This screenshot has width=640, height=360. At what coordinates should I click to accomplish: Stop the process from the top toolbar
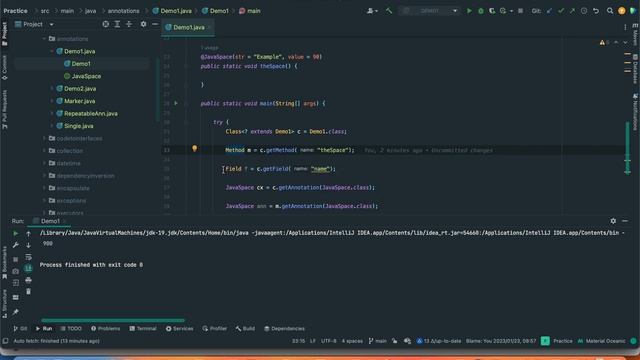[520, 11]
